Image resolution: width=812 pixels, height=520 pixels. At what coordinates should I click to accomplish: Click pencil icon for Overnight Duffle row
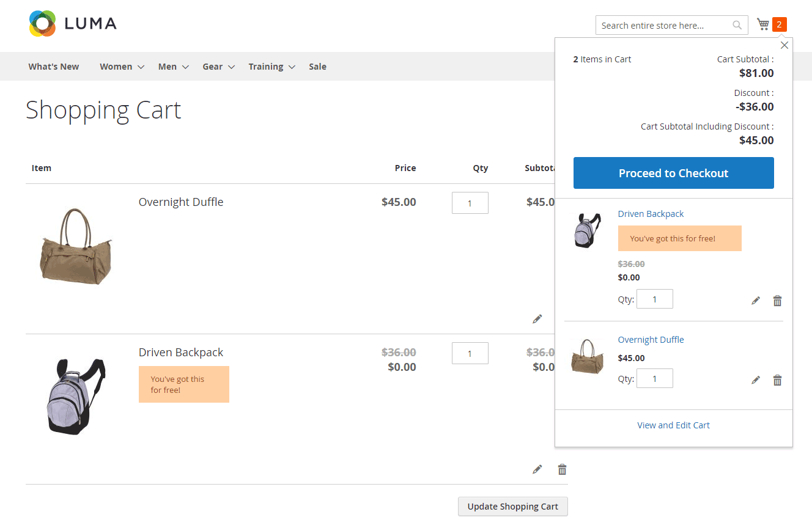(537, 319)
